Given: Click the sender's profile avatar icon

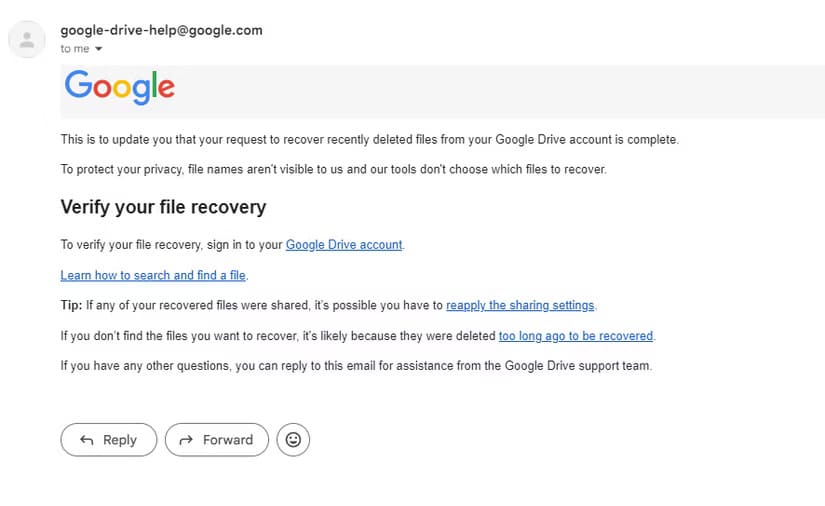Looking at the screenshot, I should coord(27,39).
